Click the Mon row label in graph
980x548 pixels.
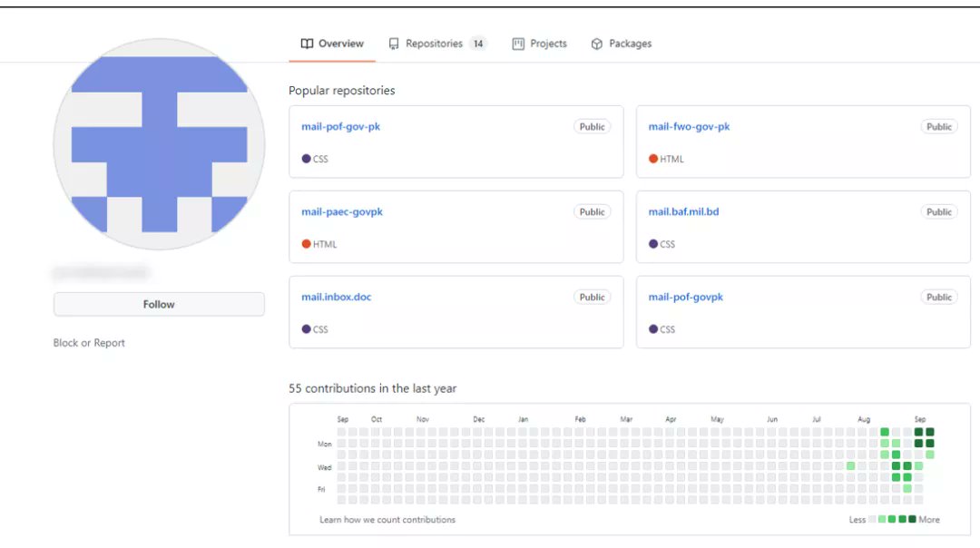(324, 445)
